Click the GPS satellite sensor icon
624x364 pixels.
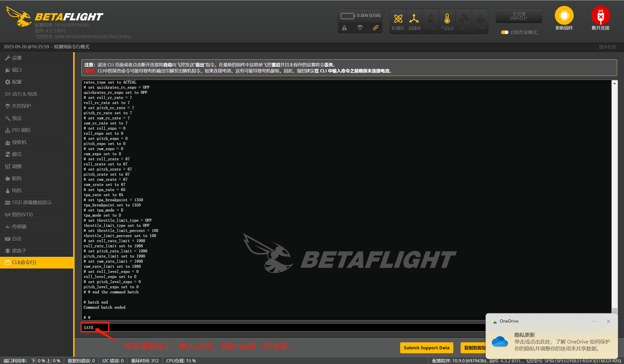coord(464,19)
